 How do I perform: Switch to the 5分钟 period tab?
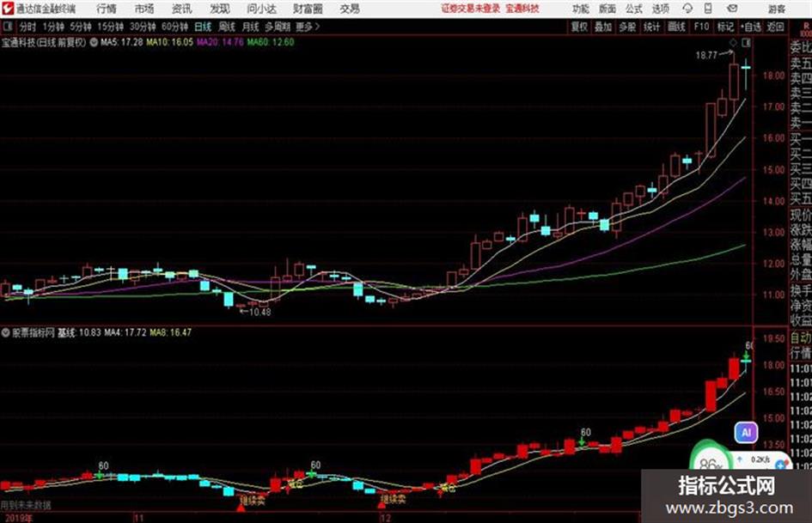point(80,27)
